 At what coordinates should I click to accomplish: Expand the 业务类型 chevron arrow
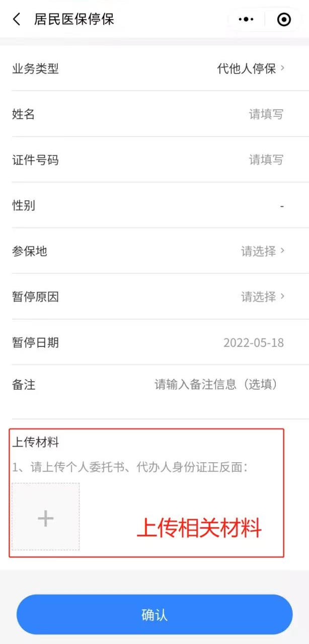[282, 68]
